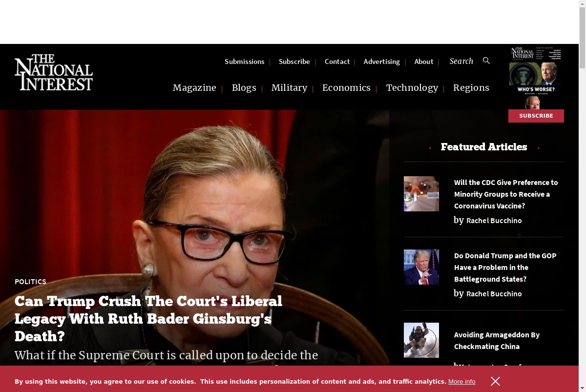Open the Ginsburg Court legacy headline
The height and width of the screenshot is (392, 586).
(x=148, y=319)
